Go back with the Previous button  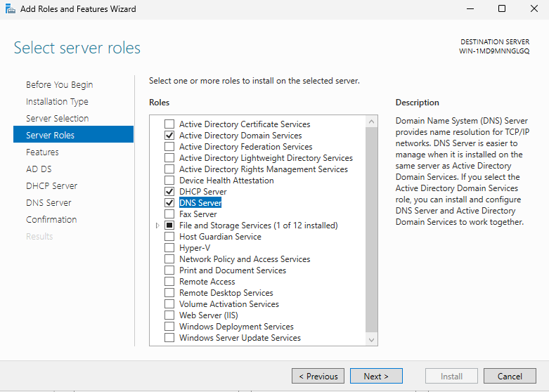coord(318,377)
